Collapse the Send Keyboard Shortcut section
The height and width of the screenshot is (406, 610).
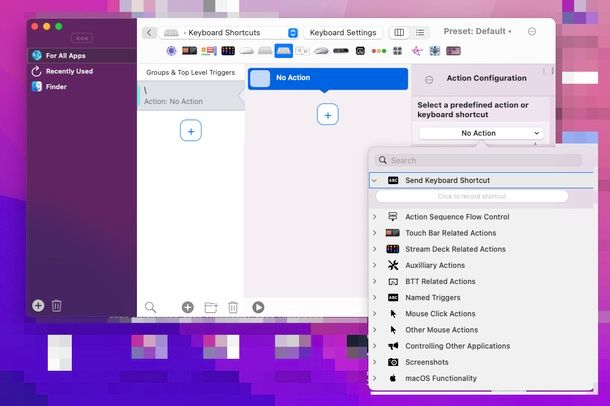click(374, 180)
